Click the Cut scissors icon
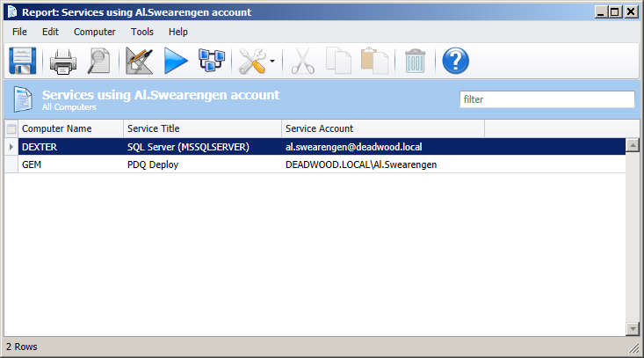The height and width of the screenshot is (358, 644). click(x=303, y=62)
